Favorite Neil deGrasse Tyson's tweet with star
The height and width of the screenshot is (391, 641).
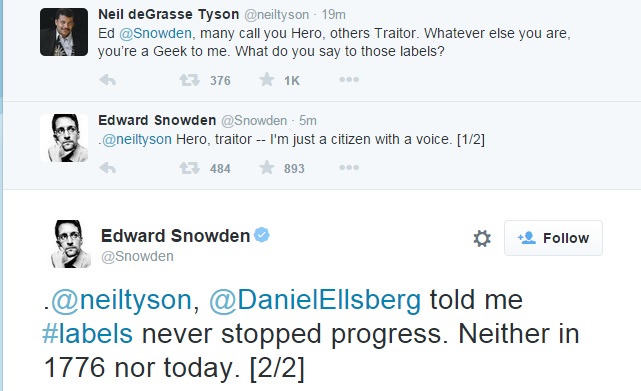click(x=267, y=79)
